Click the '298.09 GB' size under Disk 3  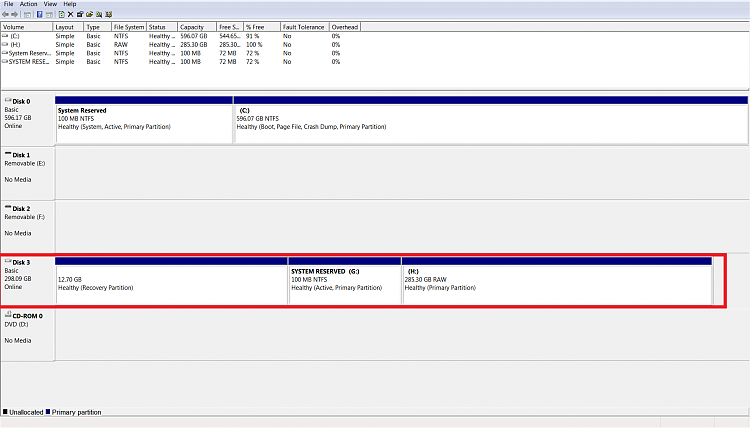[x=18, y=278]
